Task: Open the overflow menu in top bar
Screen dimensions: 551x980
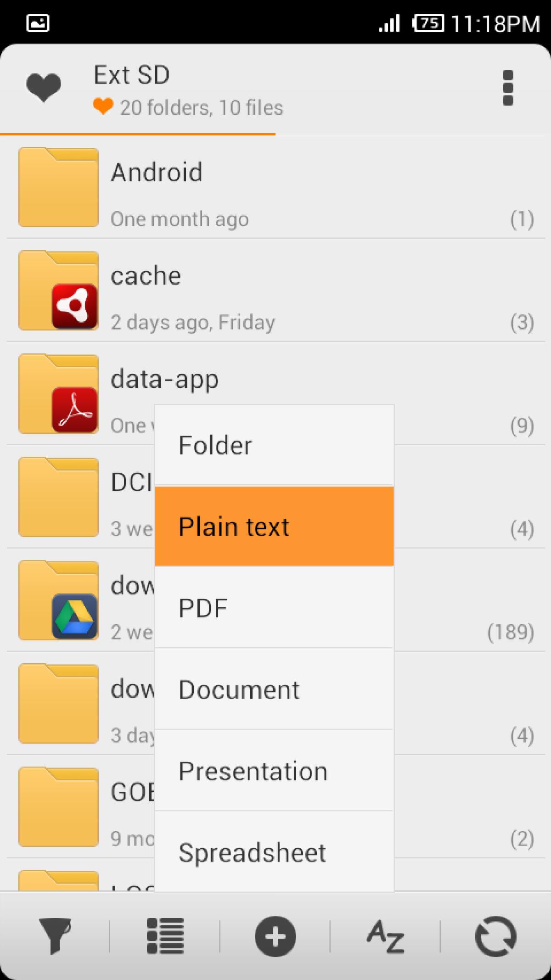Action: click(x=507, y=87)
